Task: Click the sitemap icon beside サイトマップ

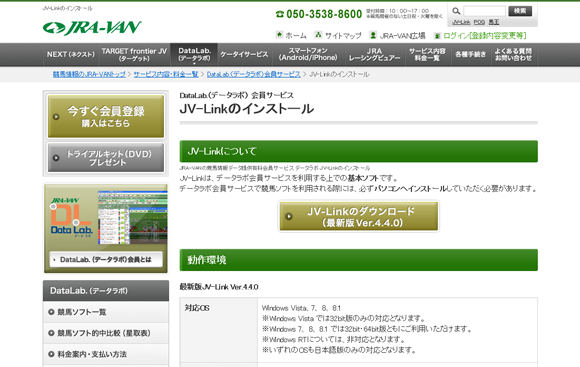Action: pos(318,35)
